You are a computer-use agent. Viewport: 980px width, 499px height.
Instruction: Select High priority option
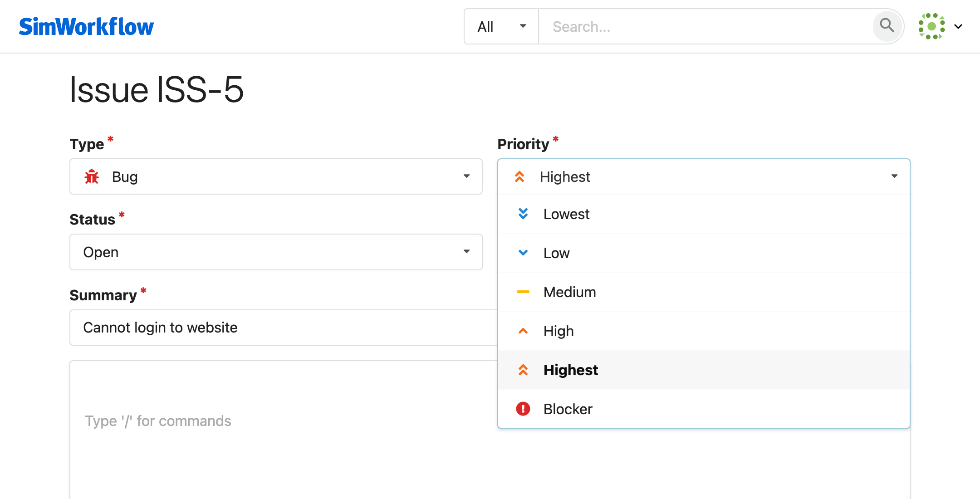tap(704, 331)
